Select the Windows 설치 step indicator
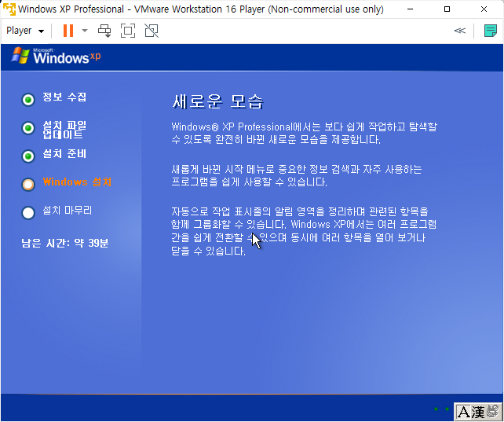 tap(28, 185)
